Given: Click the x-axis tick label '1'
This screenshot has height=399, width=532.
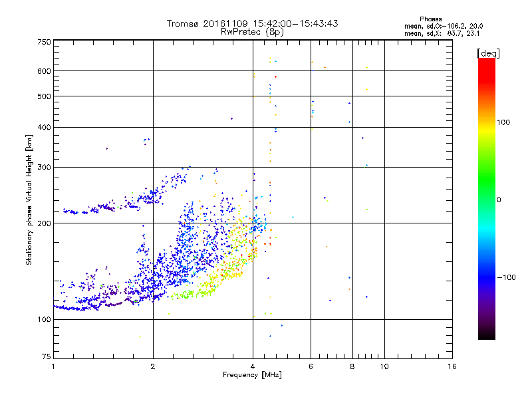Looking at the screenshot, I should [x=53, y=366].
